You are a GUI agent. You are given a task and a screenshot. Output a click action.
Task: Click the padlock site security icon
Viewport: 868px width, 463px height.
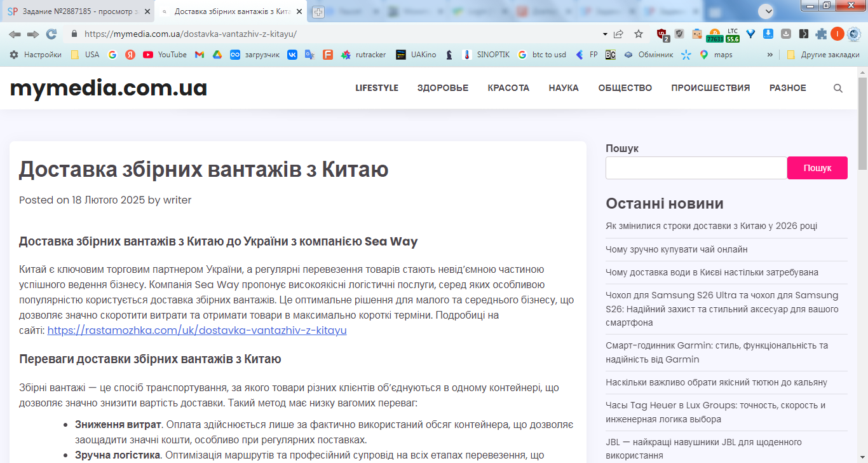point(74,34)
